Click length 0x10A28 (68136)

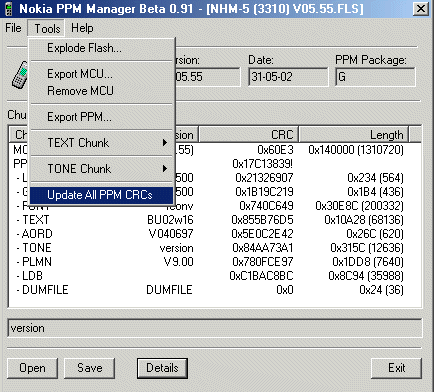tap(364, 220)
